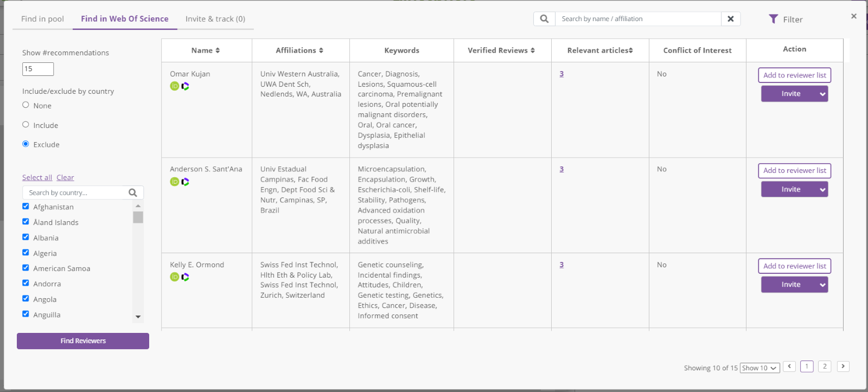The height and width of the screenshot is (392, 868).
Task: Uncheck Albania checkbox
Action: click(25, 237)
